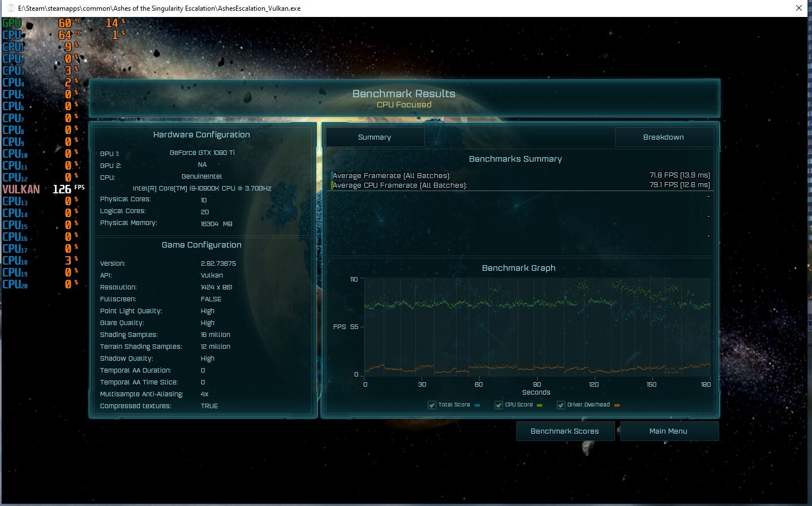Click the Hardware Configuration heading

(x=201, y=135)
